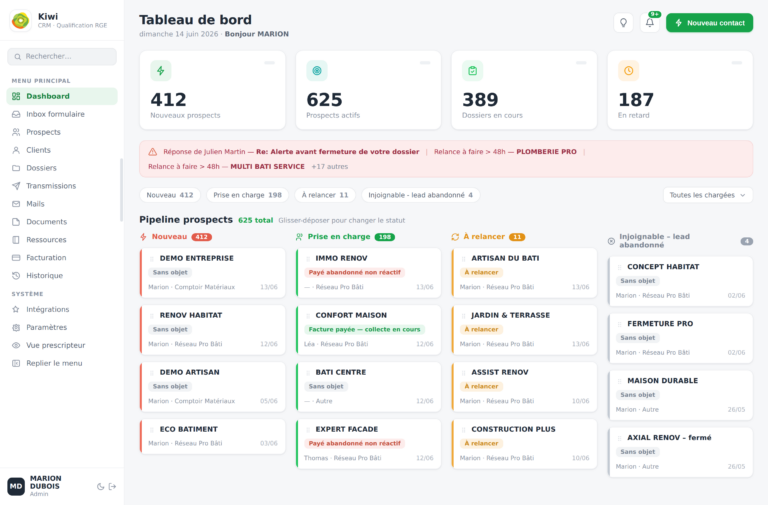
Task: Open the JARDIN & TERRASSE prospect card
Action: 524,330
